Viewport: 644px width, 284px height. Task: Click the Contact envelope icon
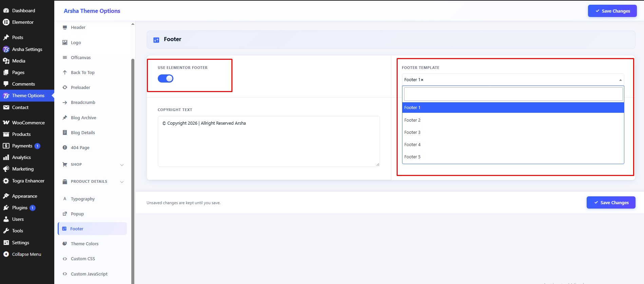pos(6,107)
